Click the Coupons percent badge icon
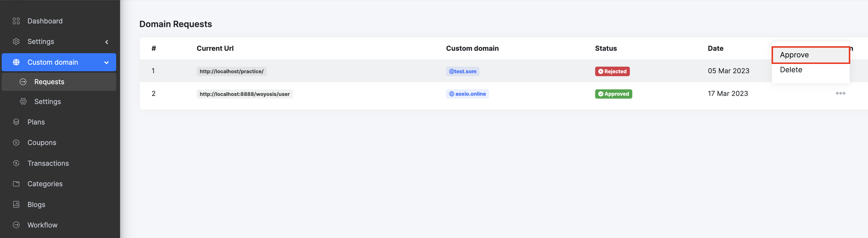 (16, 143)
